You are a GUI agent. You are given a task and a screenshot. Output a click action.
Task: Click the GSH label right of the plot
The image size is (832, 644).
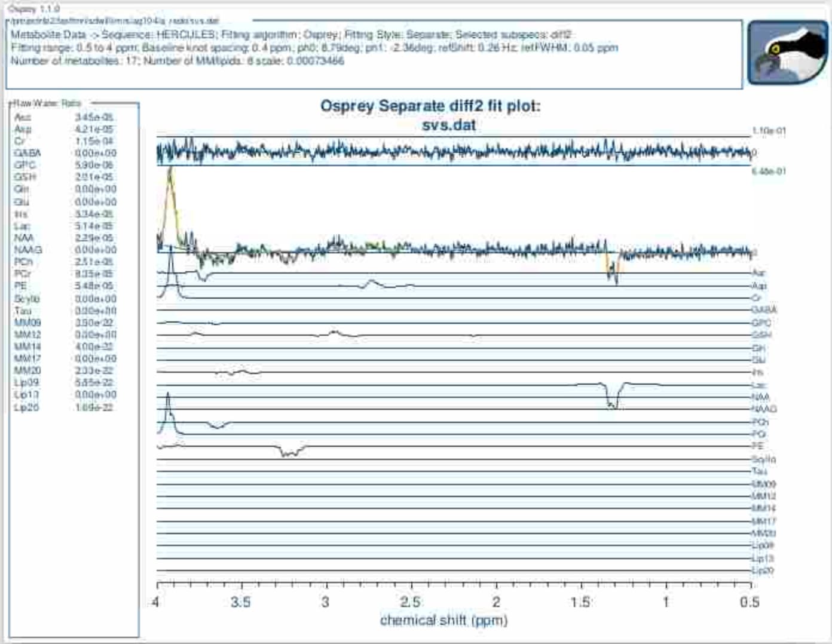(761, 335)
